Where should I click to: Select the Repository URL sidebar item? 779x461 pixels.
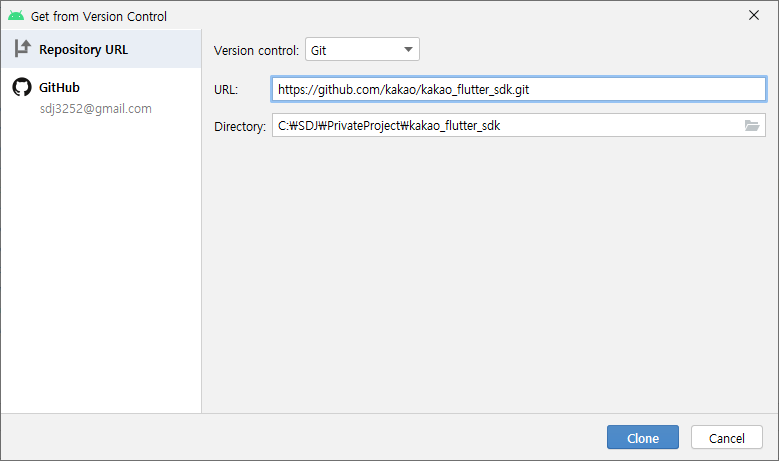point(101,49)
